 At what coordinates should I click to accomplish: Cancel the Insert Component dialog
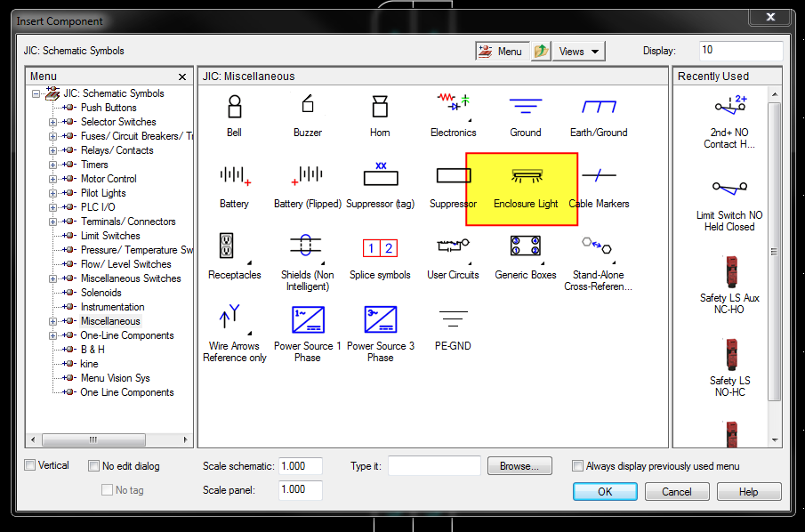click(677, 491)
